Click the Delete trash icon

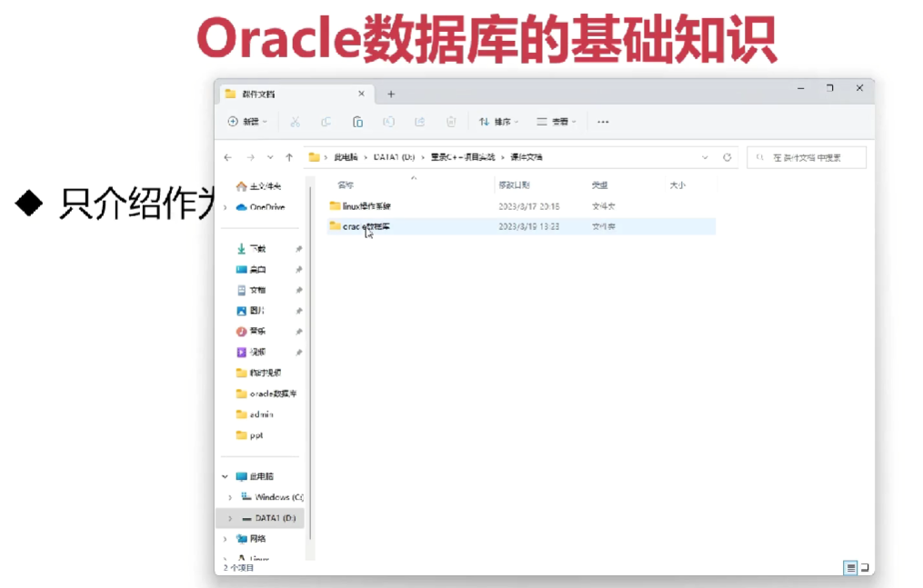(x=451, y=122)
